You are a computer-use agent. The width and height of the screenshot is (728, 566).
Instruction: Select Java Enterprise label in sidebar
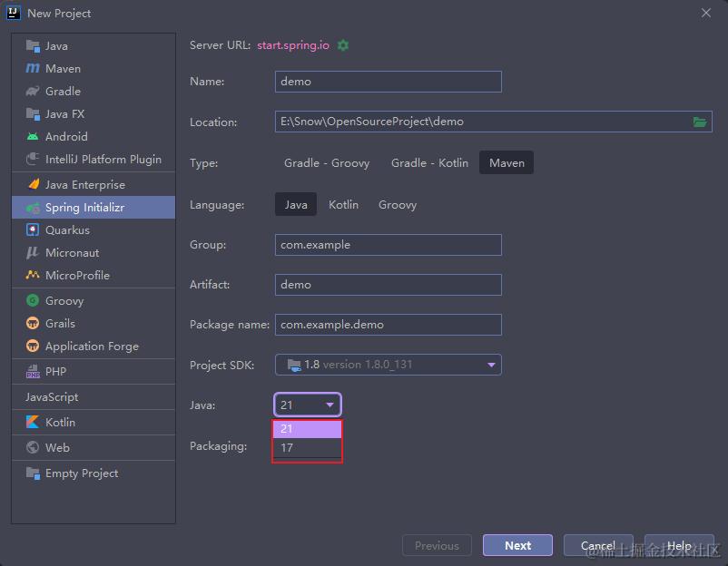(85, 185)
